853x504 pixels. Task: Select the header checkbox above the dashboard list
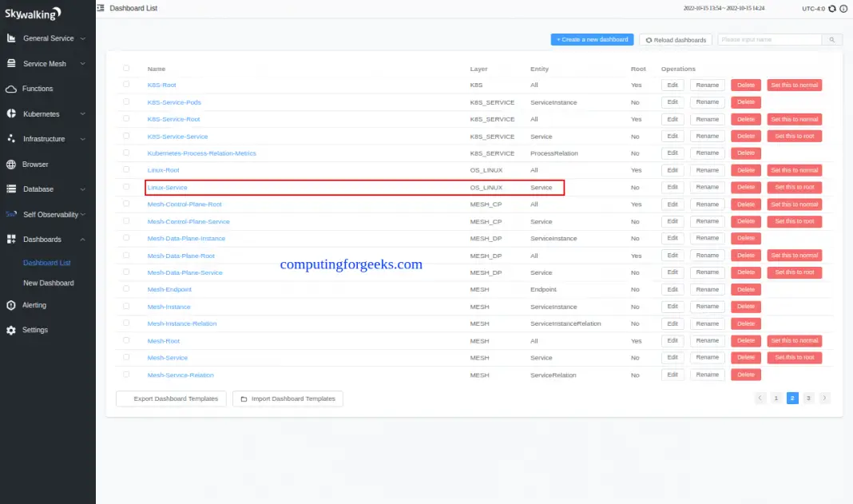point(125,68)
